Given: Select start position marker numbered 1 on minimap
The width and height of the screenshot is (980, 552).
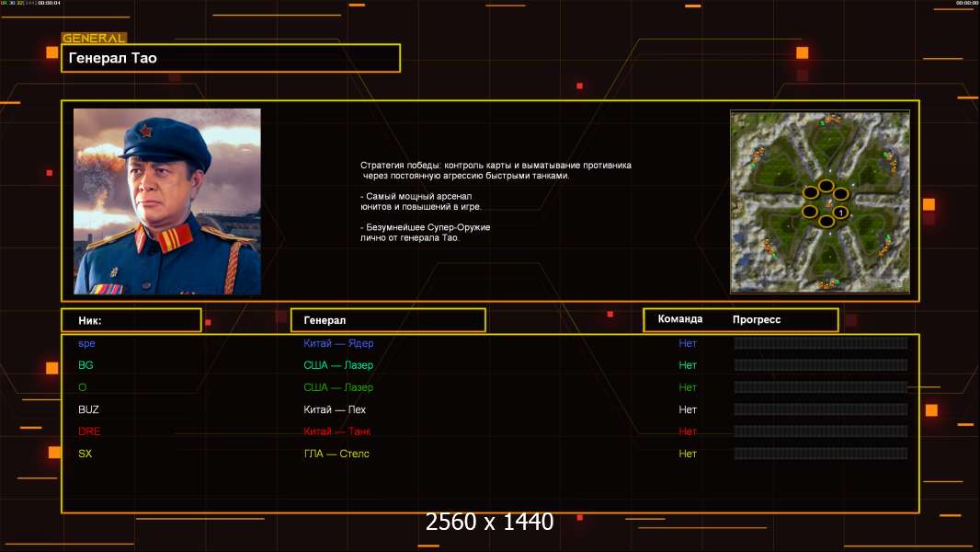Looking at the screenshot, I should click(840, 213).
